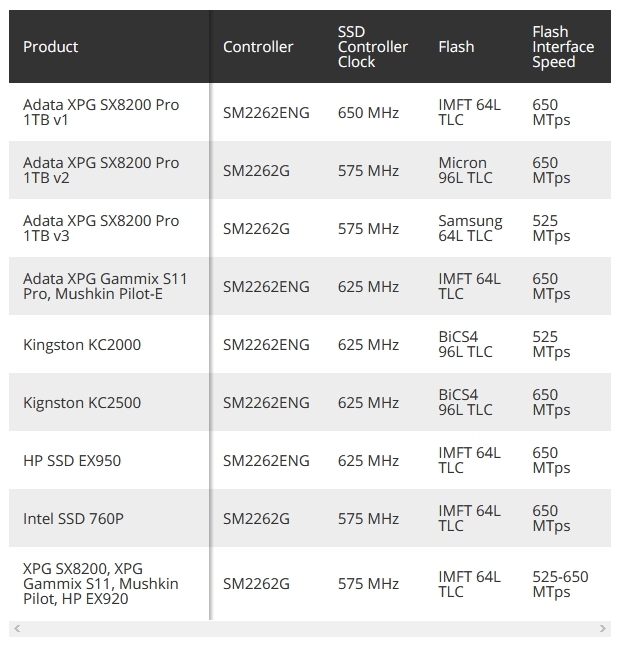Select the HP SSD EX950 product cell

(109, 460)
